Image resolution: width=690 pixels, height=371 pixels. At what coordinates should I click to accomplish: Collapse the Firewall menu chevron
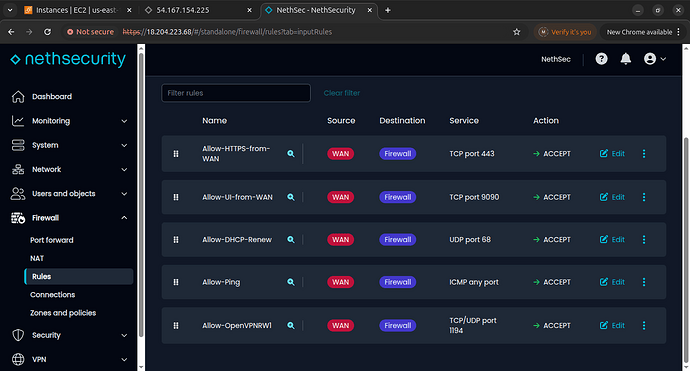coord(125,217)
